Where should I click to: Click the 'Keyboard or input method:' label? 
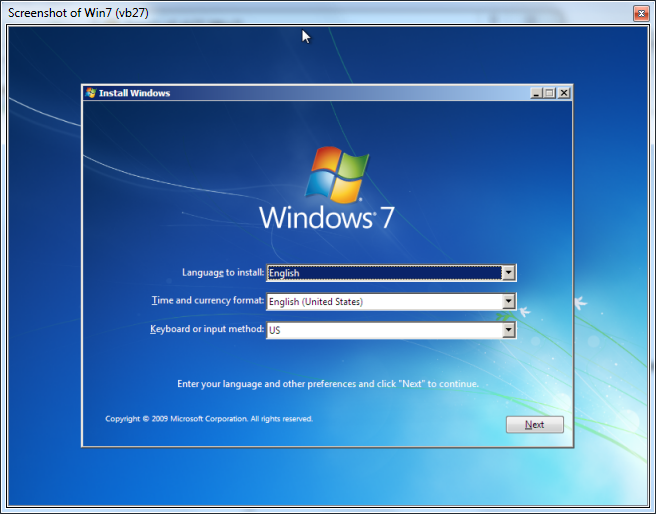pos(207,329)
